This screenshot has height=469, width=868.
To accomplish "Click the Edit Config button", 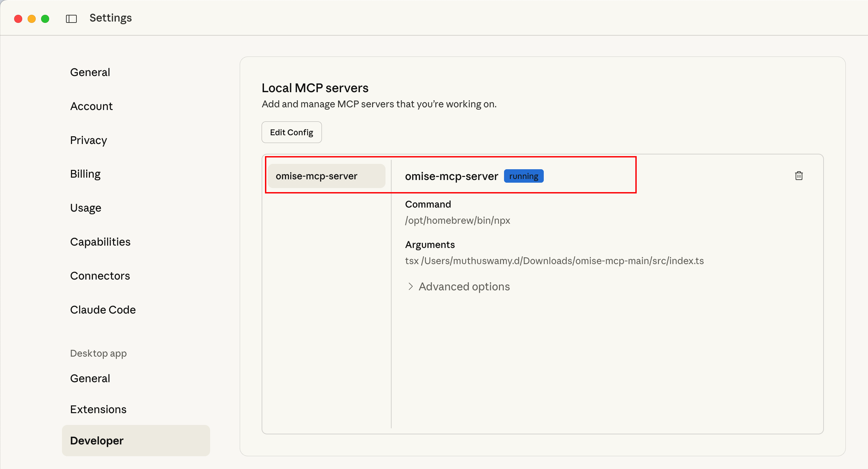I will [x=292, y=132].
